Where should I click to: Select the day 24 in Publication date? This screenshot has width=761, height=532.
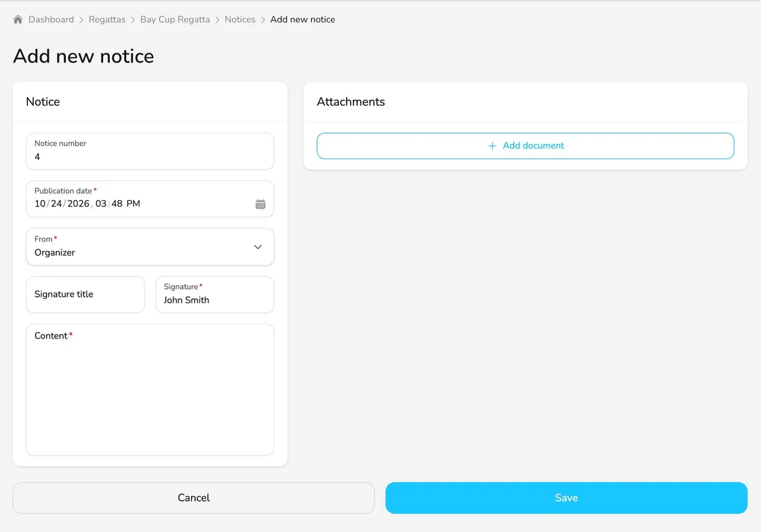coord(56,204)
